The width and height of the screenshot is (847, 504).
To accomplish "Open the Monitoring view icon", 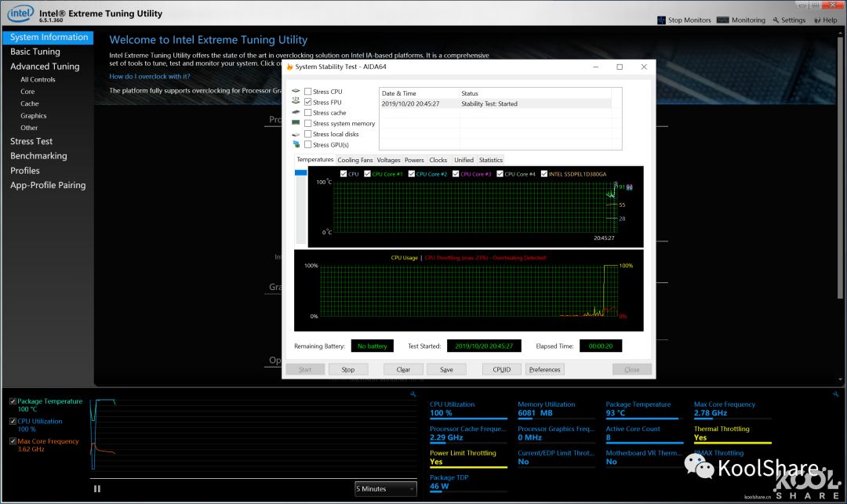I will click(x=722, y=20).
